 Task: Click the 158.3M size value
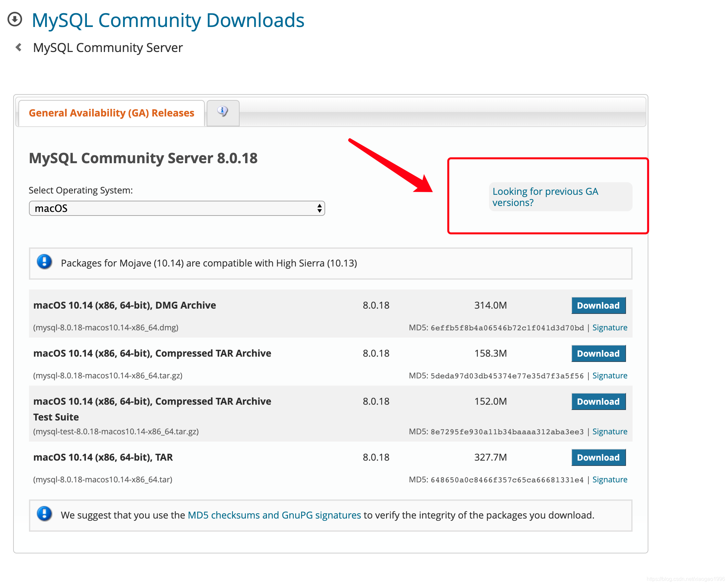coord(491,353)
